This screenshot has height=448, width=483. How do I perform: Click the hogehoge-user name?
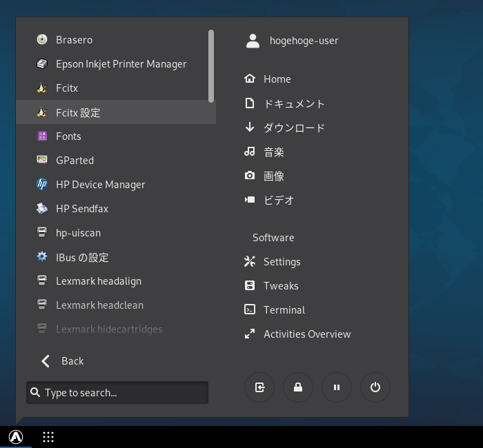(x=304, y=41)
